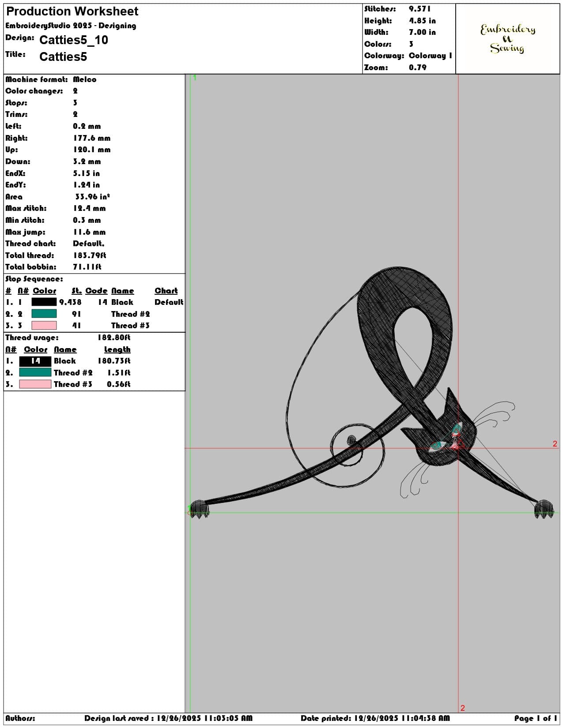Viewport: 563px width, 728px height.
Task: Click the 'Color' column header in Stop Sequence
Action: coord(44,291)
